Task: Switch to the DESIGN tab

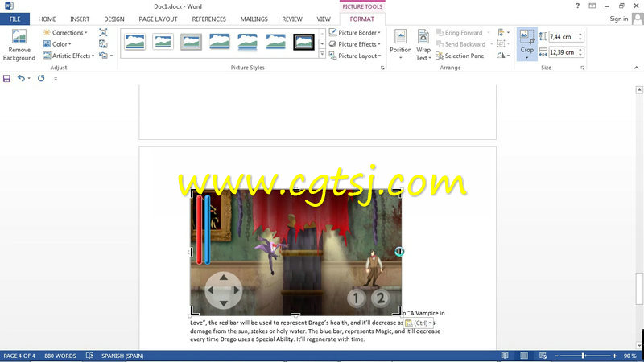Action: pos(114,19)
